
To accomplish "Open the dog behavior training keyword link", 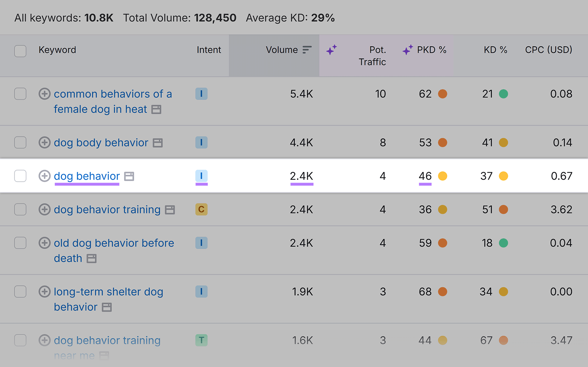I will click(107, 210).
